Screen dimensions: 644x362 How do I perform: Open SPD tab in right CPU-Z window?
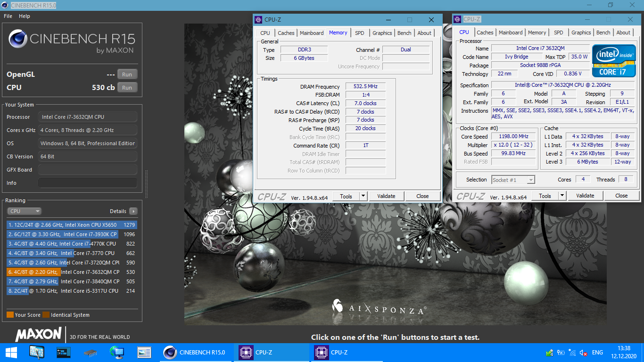click(x=559, y=33)
